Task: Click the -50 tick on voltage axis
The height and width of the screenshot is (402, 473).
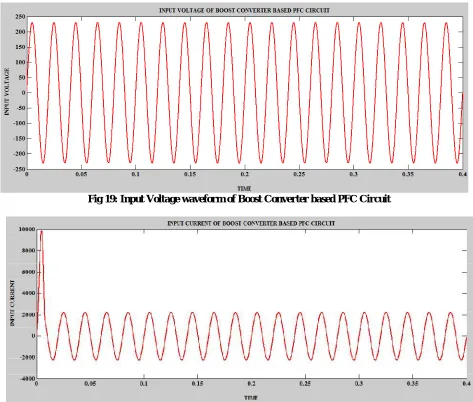Action: click(20, 108)
